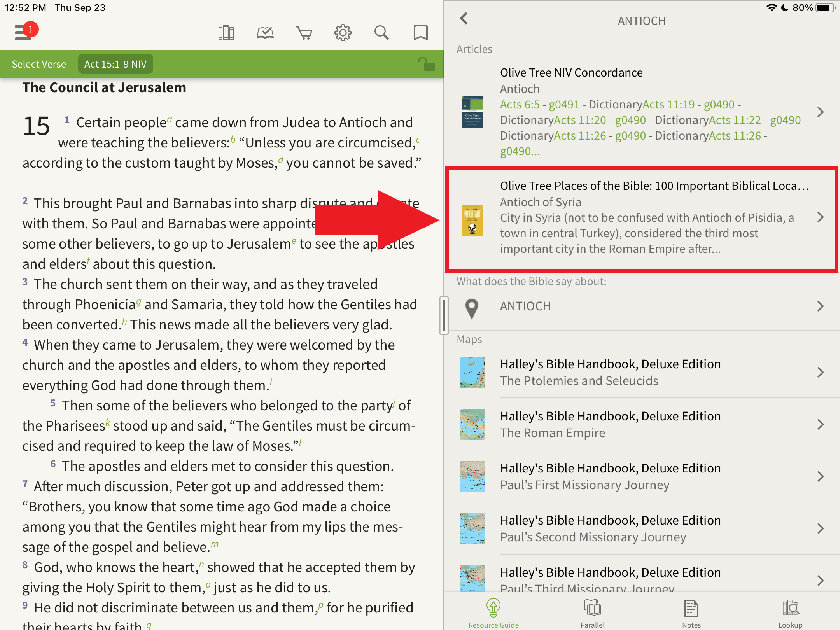The image size is (840, 630).
Task: Tap footnote d after 'taught by Moses,'
Action: point(281,160)
